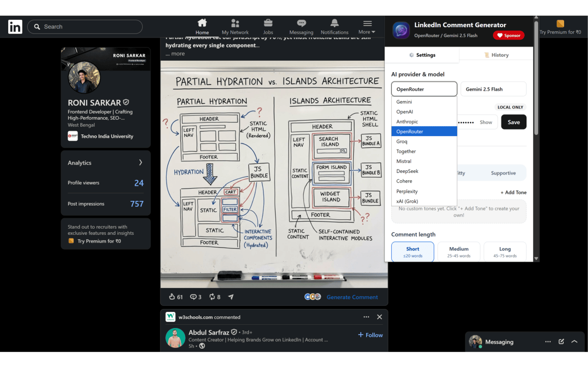The image size is (588, 368).
Task: Click the like icon showing 61
Action: pyautogui.click(x=172, y=297)
